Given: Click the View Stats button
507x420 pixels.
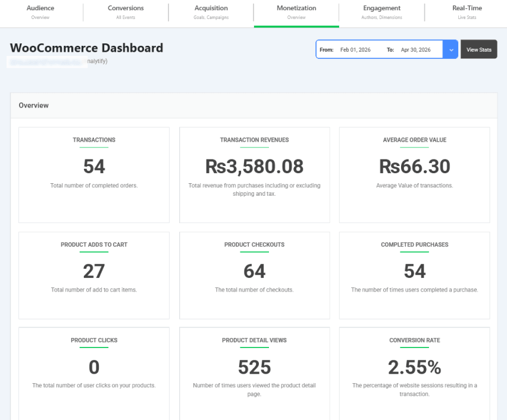Looking at the screenshot, I should [479, 49].
